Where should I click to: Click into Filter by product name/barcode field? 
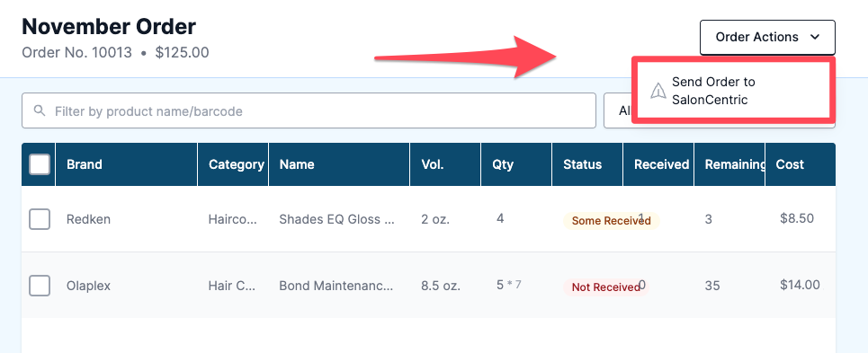[309, 111]
